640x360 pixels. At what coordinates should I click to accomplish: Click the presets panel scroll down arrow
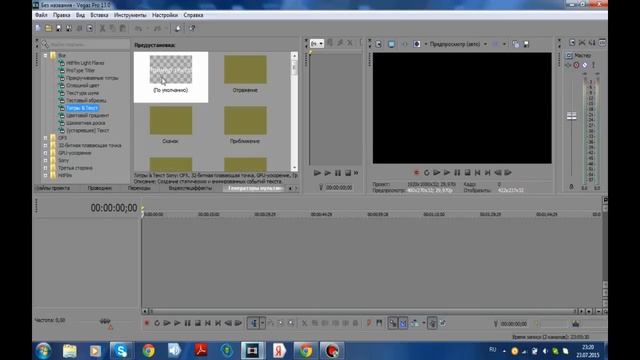[x=294, y=168]
